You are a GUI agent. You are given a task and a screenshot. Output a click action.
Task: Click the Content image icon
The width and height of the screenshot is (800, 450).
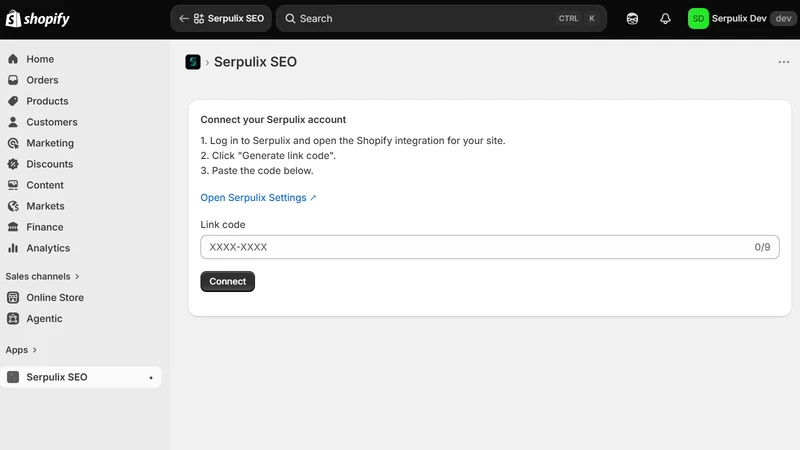13,185
